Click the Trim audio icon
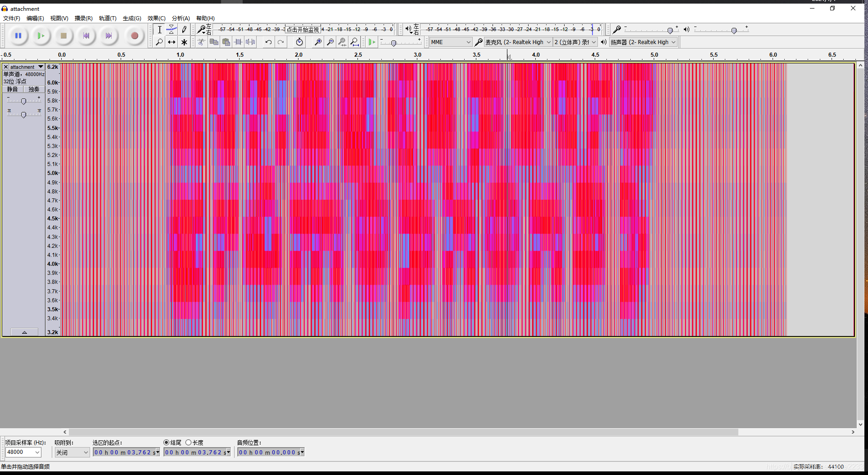Viewport: 868px width, 475px height. click(x=238, y=42)
